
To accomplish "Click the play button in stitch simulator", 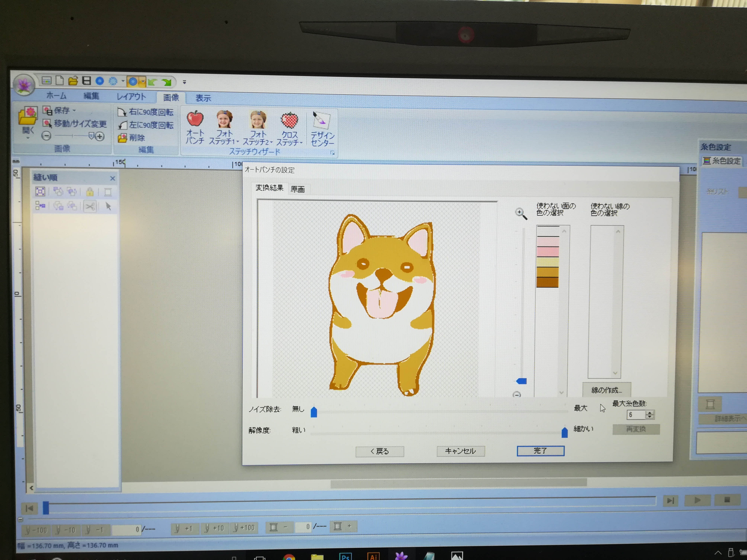I will (x=698, y=500).
